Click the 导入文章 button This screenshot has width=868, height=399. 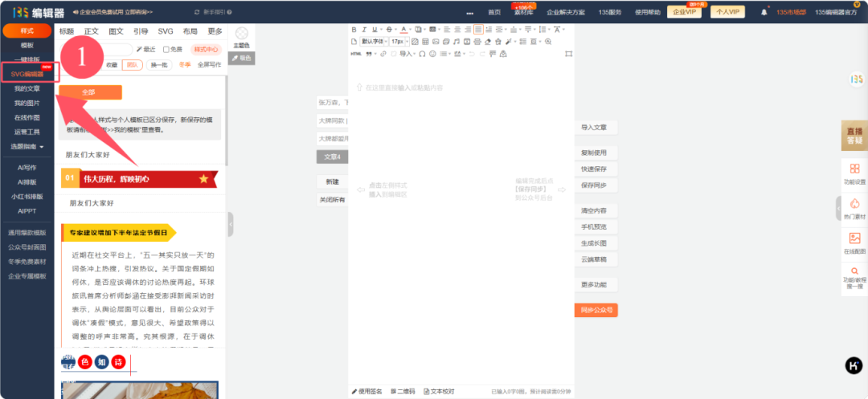pos(594,128)
